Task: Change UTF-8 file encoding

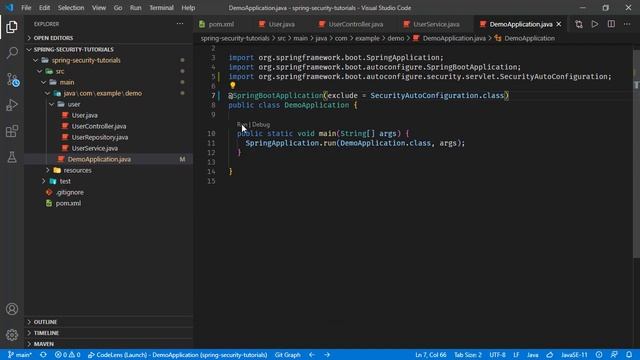Action: click(498, 355)
